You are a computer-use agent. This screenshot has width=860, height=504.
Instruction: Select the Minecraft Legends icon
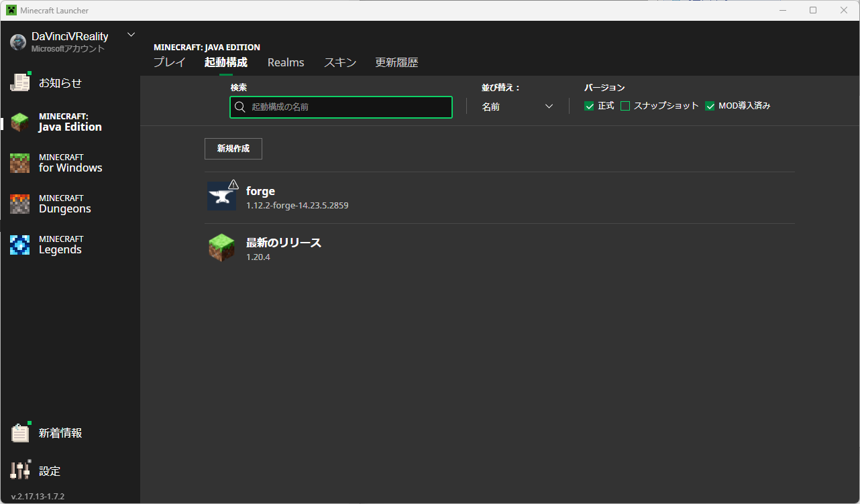[20, 245]
